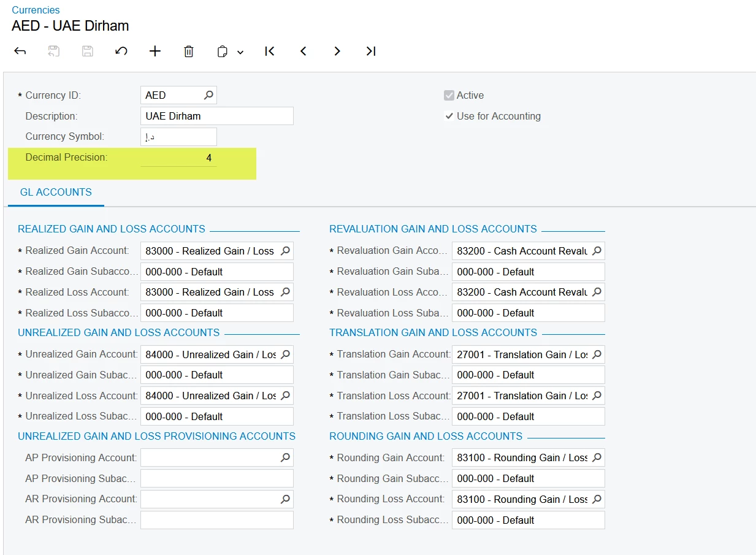756x555 pixels.
Task: Click the Currencies breadcrumb link
Action: [x=36, y=10]
